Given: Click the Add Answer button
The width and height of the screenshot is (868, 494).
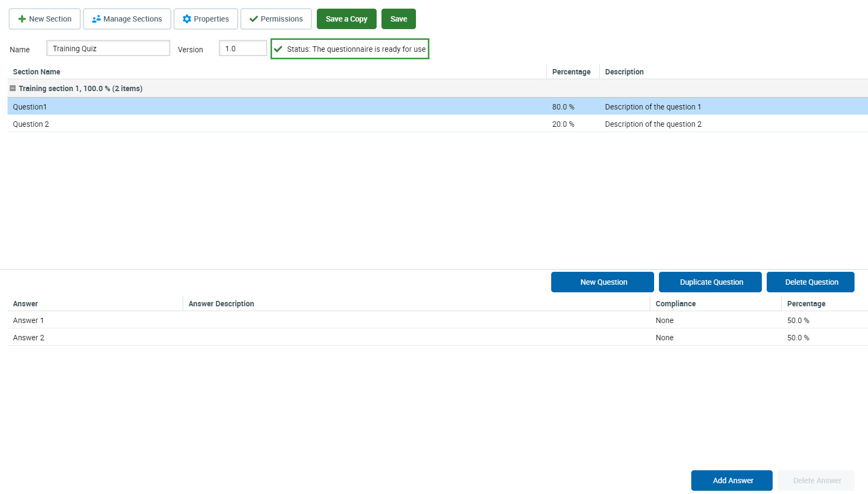Looking at the screenshot, I should coord(732,481).
